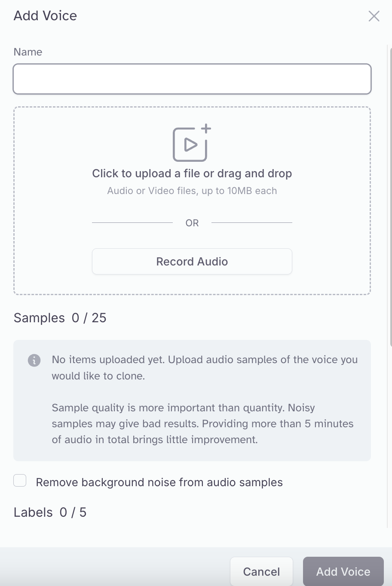Click the info icon in the samples notice
This screenshot has height=586, width=392.
(34, 360)
